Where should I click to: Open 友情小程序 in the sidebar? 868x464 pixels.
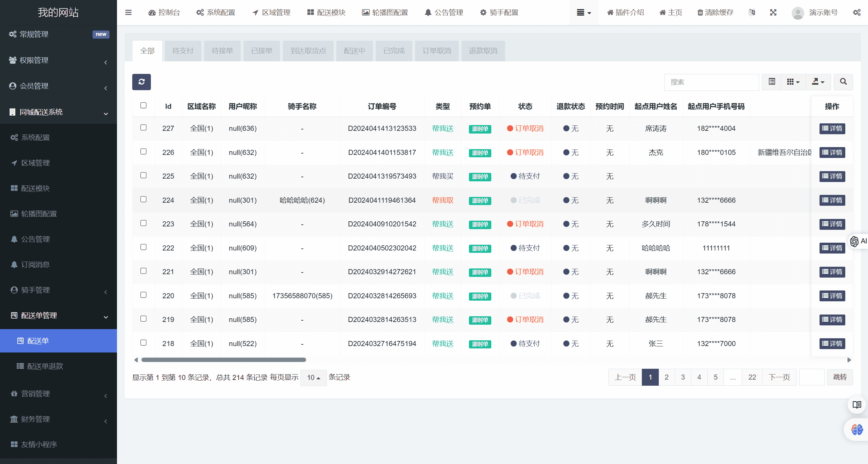click(x=58, y=445)
